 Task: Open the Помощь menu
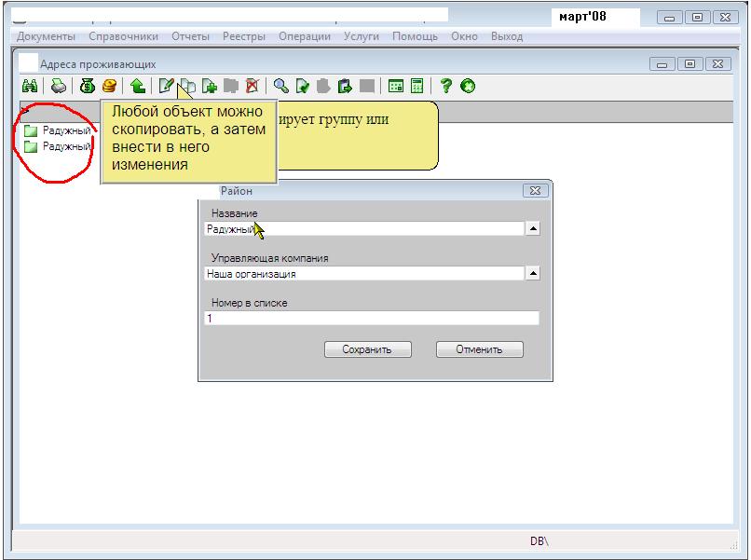[x=415, y=36]
